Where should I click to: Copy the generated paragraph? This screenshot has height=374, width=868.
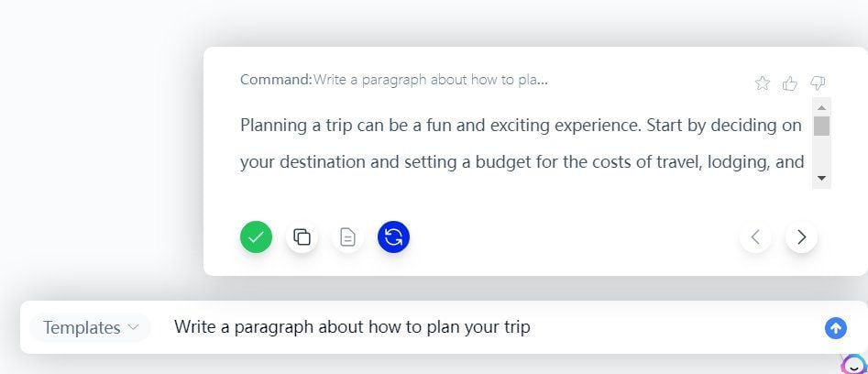(x=302, y=237)
